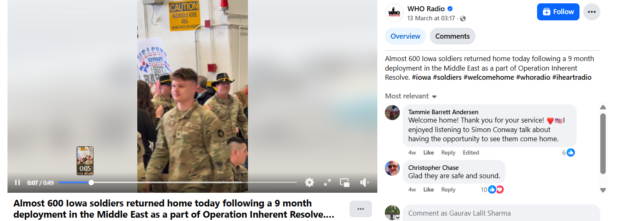Reply to Christopher Chase's comment
Screen dimensions: 644x221
coord(448,189)
